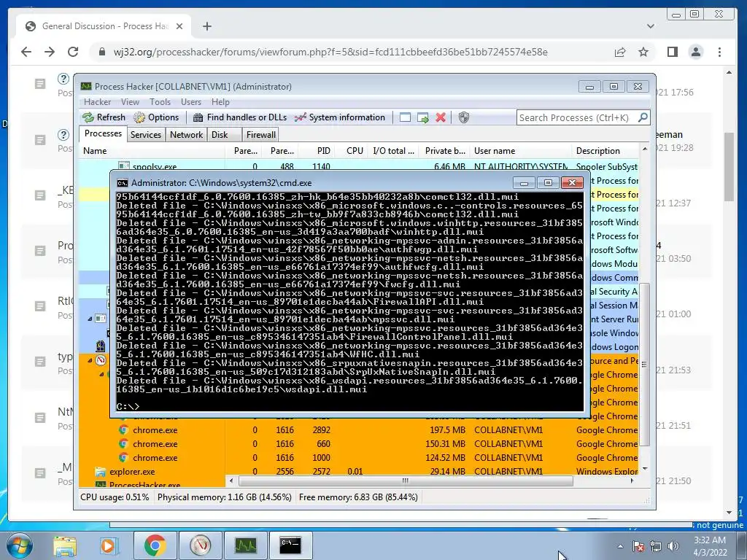Open the Tools menu

[x=160, y=102]
